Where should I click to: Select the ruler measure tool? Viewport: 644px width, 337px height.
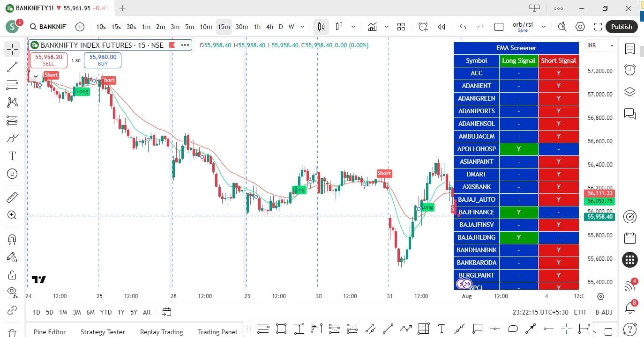pos(12,198)
